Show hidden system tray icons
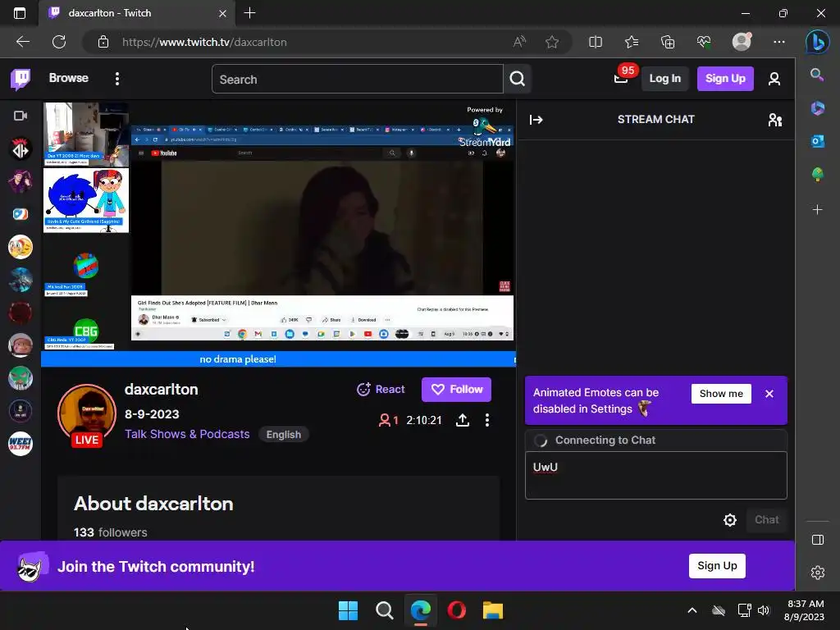The image size is (840, 630). tap(692, 610)
